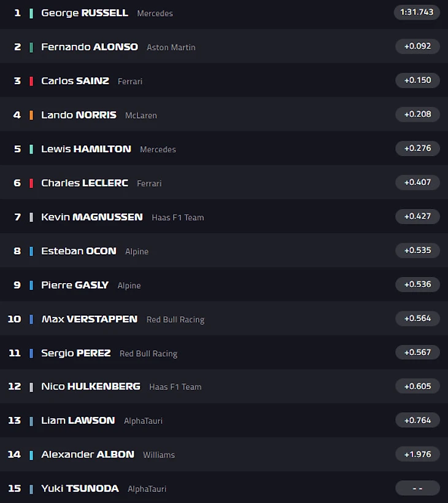
Task: Click position number 10 in standings
Action: (x=14, y=319)
